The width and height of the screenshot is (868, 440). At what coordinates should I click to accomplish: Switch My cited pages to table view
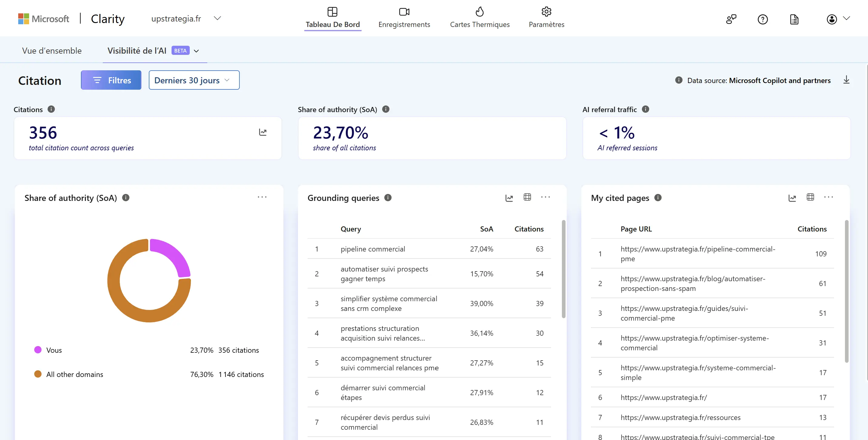[x=810, y=197]
